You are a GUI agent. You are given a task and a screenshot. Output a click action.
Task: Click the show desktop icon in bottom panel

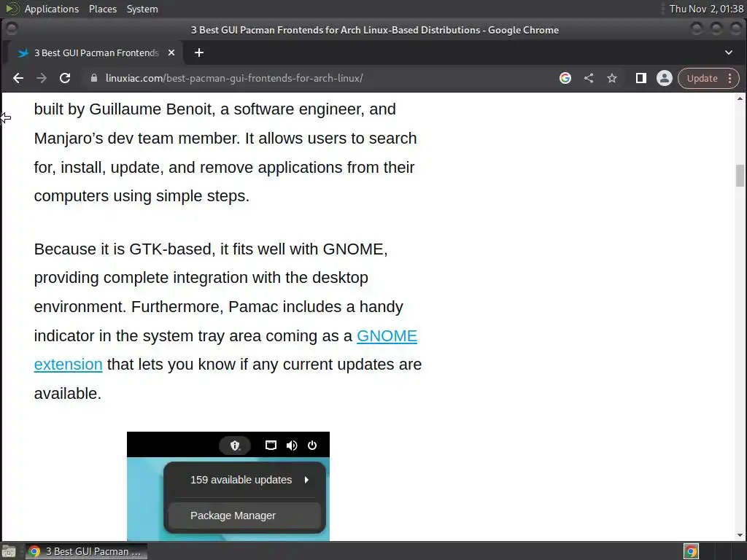tap(9, 551)
